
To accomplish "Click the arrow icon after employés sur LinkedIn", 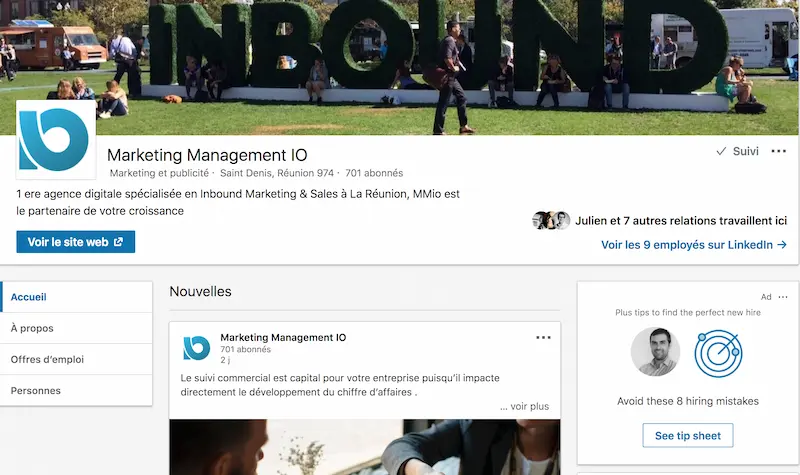I will 782,245.
